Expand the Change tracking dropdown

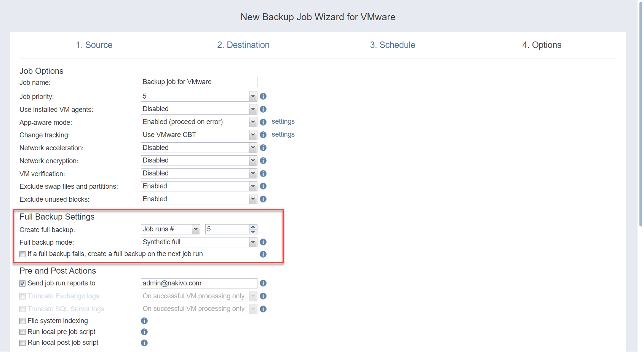[x=253, y=135]
